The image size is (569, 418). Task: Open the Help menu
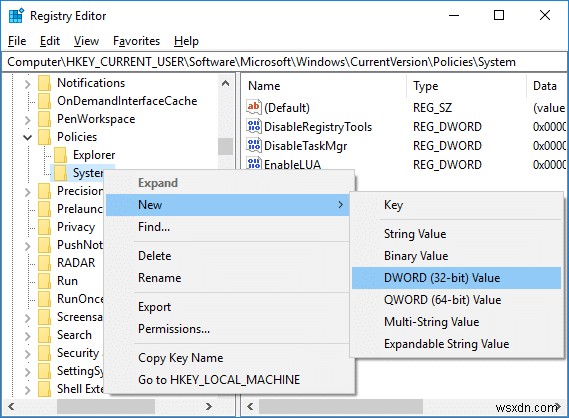coord(186,41)
